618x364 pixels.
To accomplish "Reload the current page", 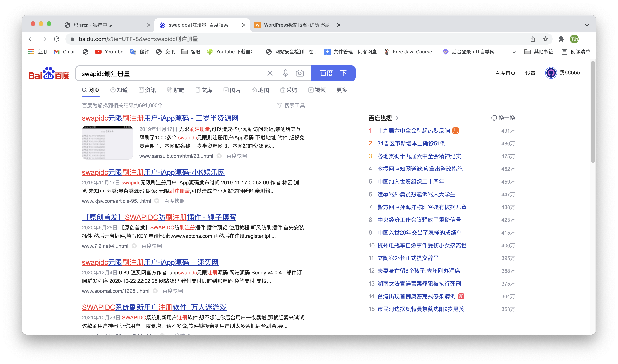I will tap(57, 39).
